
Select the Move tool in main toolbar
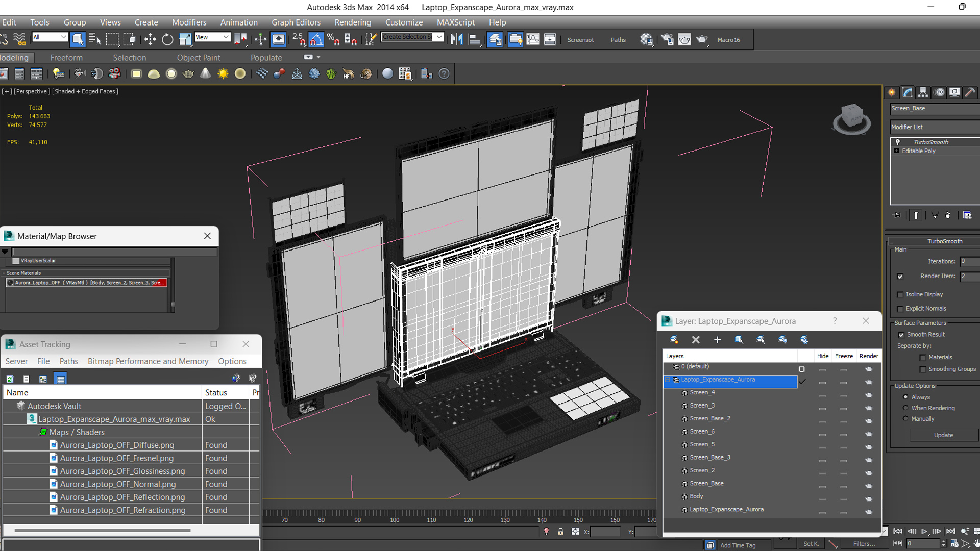tap(150, 39)
